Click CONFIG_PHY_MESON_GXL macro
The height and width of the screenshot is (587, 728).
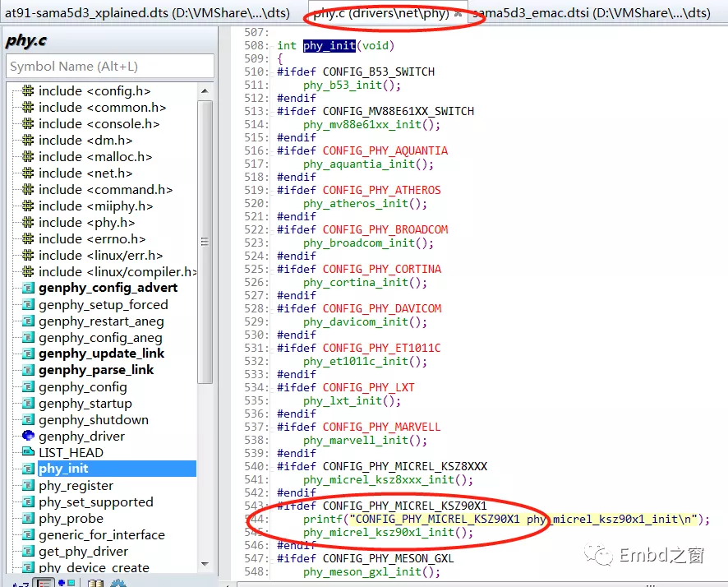click(x=388, y=559)
